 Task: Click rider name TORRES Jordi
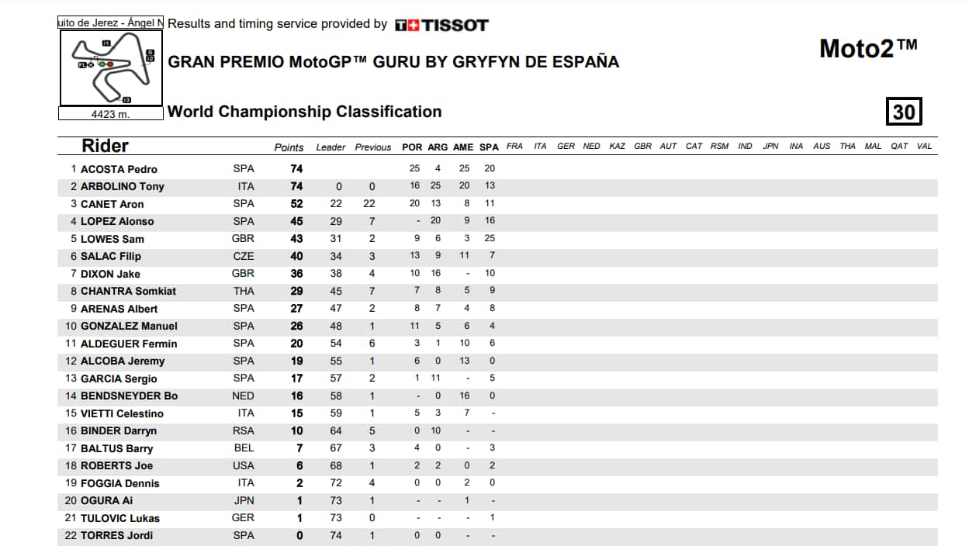116,535
